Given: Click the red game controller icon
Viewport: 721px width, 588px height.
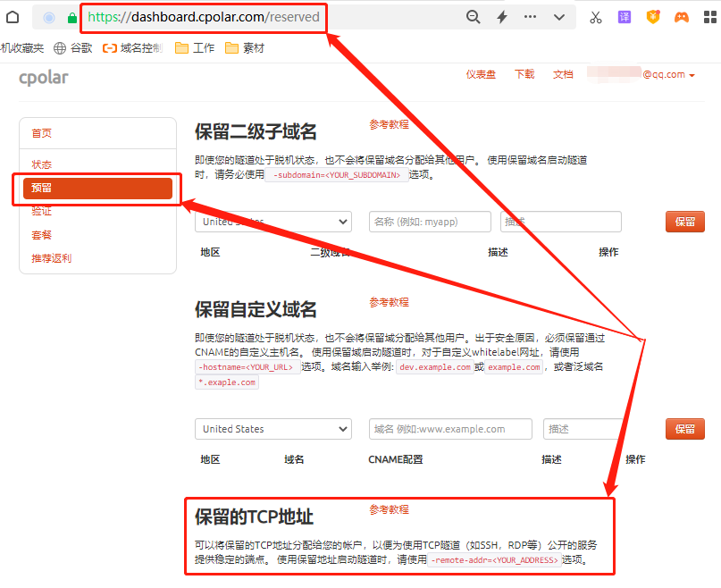Looking at the screenshot, I should (681, 17).
